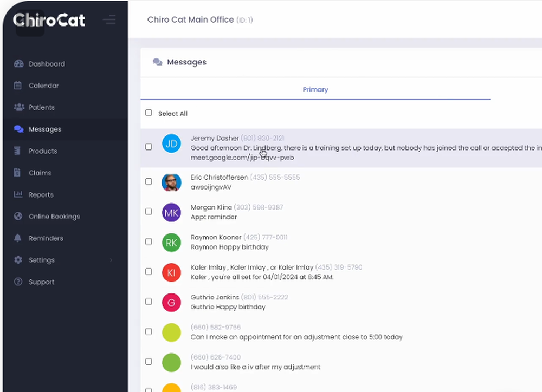
Task: Click the Products icon in sidebar
Action: [17, 151]
